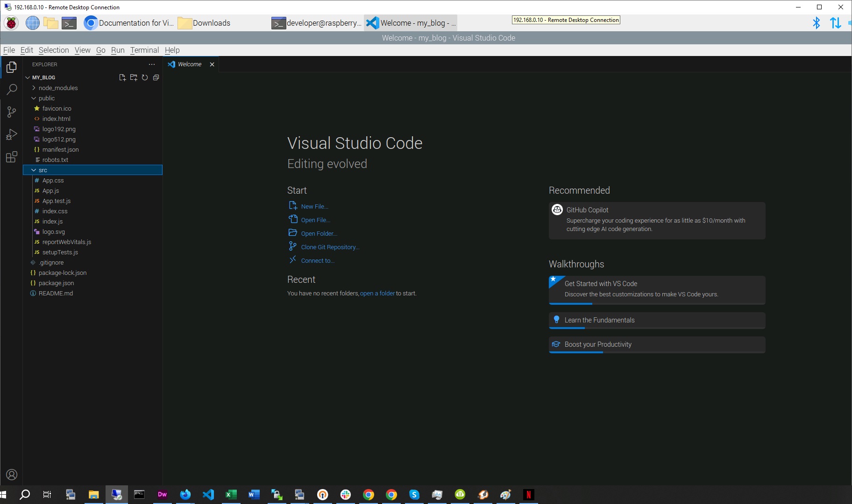
Task: Launch the terminal from Pi panel
Action: point(69,23)
